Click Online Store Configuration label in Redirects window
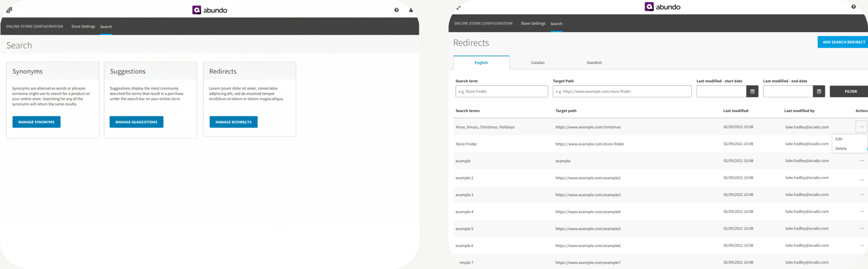The image size is (868, 269). click(483, 23)
